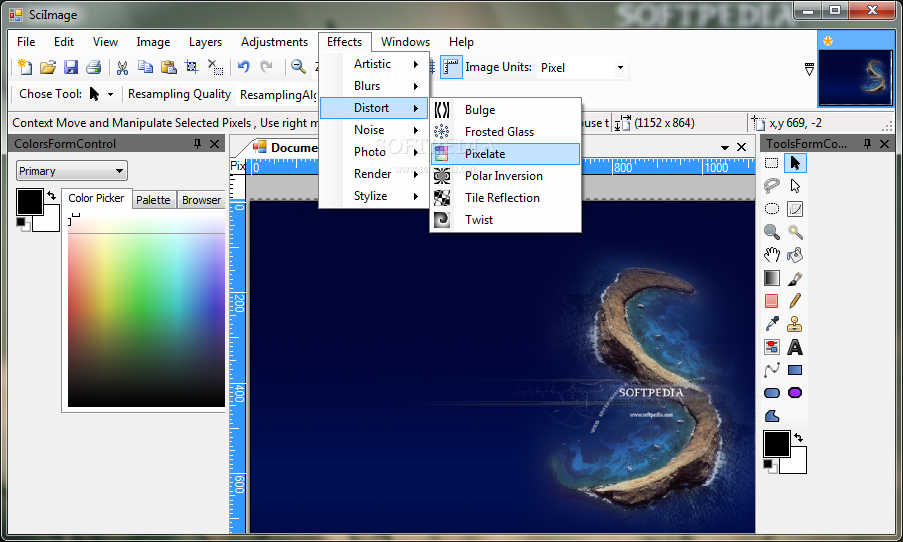Screen dimensions: 903x542
Task: Open the toolbar overflow arrow near thumbnail
Action: (x=809, y=69)
